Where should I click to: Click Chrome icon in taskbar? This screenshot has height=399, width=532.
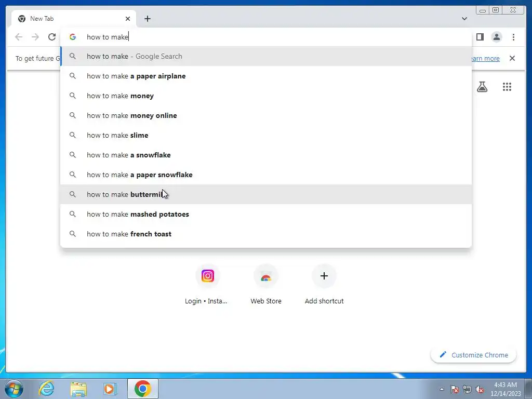coord(142,389)
